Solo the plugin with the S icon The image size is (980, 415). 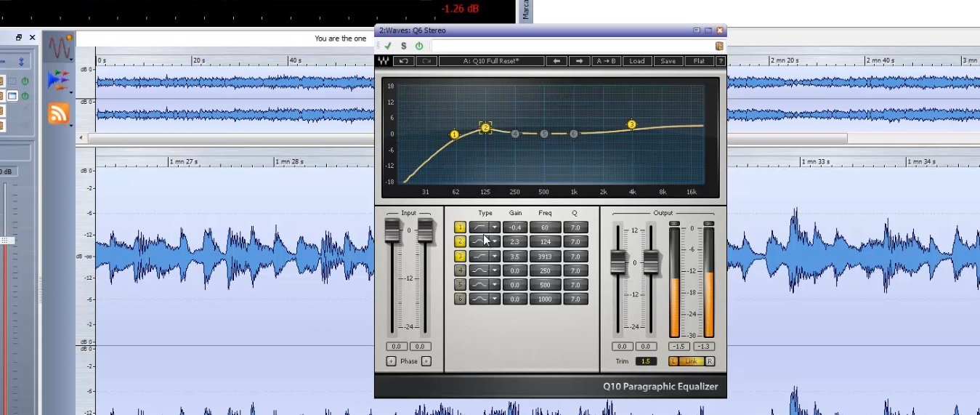(x=404, y=46)
